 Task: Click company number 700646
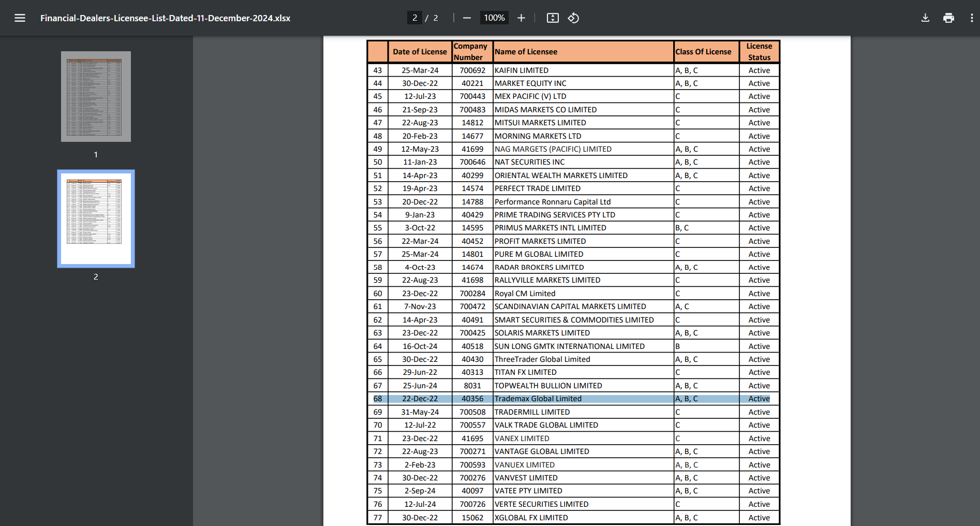pos(472,162)
